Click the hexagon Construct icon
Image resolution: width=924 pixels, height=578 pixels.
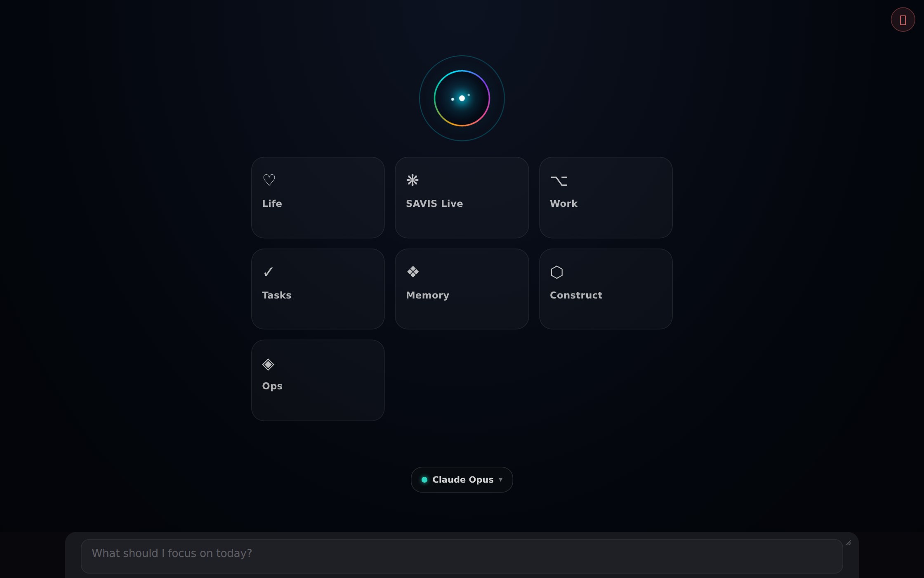pyautogui.click(x=556, y=272)
